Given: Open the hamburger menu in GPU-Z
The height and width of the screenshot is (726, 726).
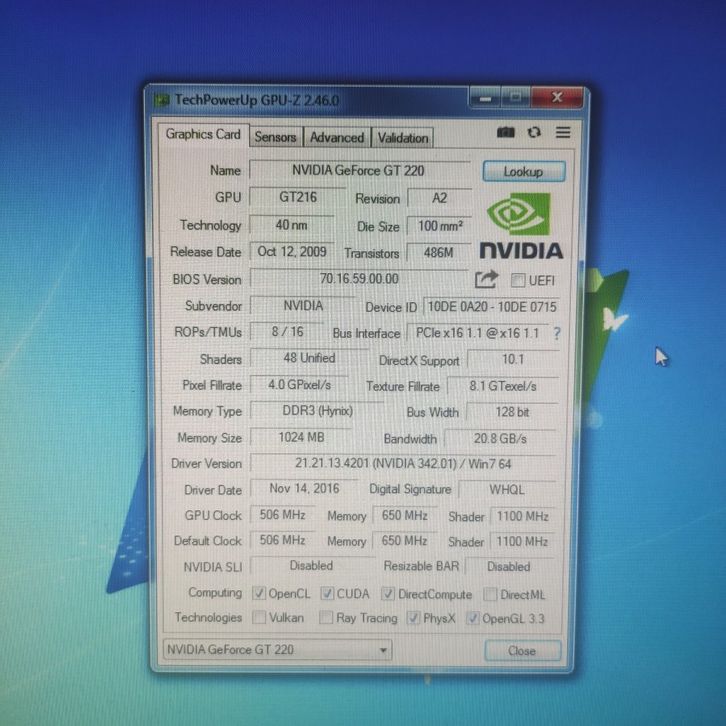Looking at the screenshot, I should click(563, 132).
